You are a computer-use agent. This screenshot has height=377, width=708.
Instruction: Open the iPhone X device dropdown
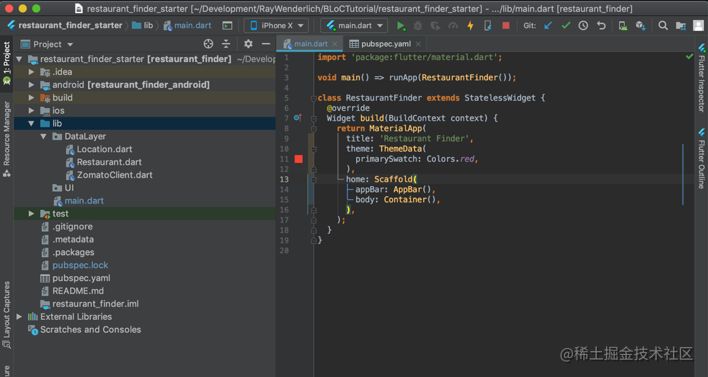point(276,26)
